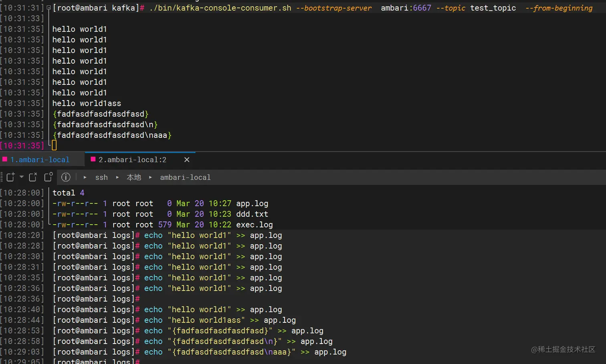Click the file size 579 in the listing
The width and height of the screenshot is (606, 364).
tap(165, 225)
